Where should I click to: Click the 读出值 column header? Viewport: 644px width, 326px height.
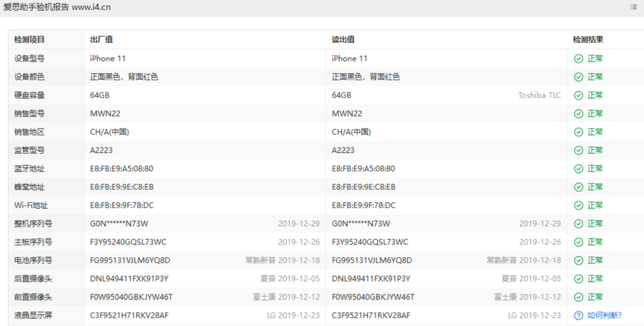343,40
